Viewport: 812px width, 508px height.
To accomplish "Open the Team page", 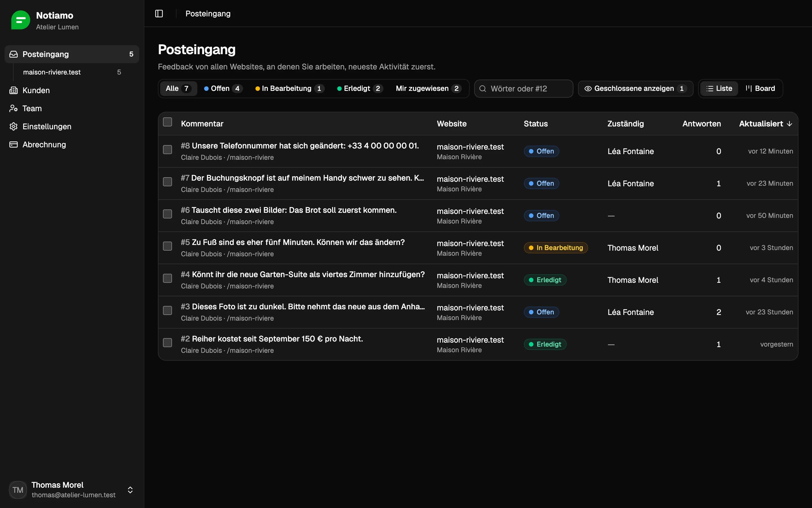I will pyautogui.click(x=72, y=109).
